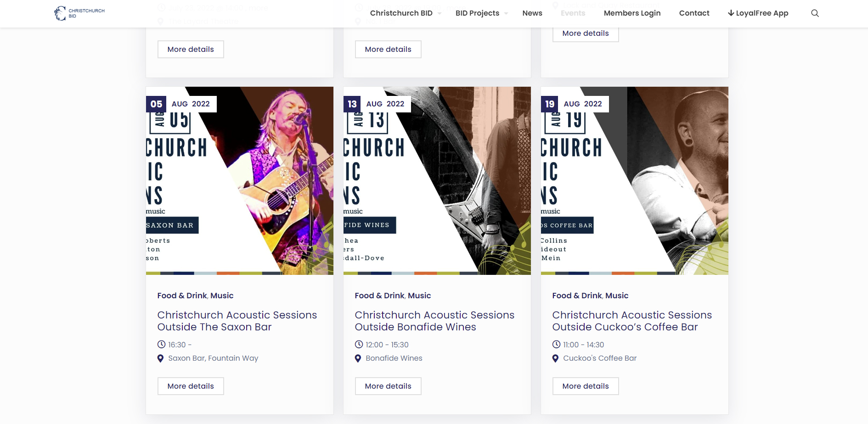868x424 pixels.
Task: Open the 05 Aug guitarist event image
Action: [240, 181]
